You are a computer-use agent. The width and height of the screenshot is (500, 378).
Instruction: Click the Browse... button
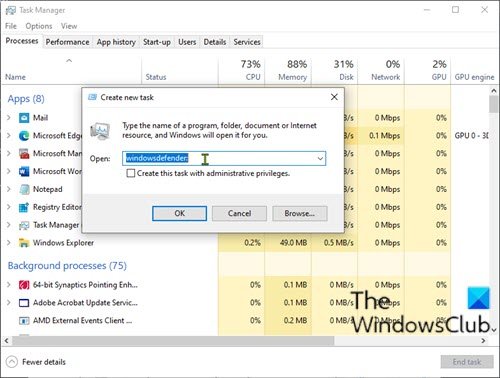300,213
